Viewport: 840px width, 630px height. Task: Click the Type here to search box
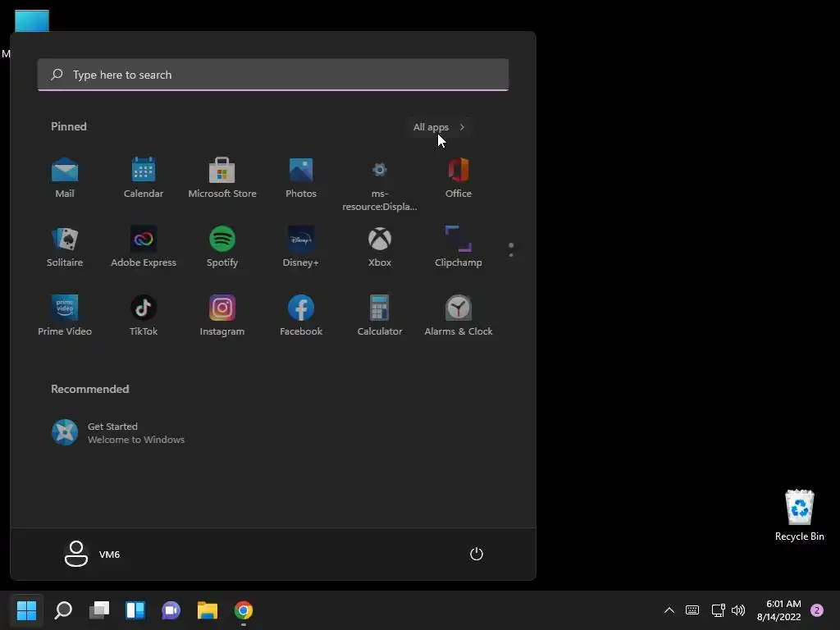point(272,75)
